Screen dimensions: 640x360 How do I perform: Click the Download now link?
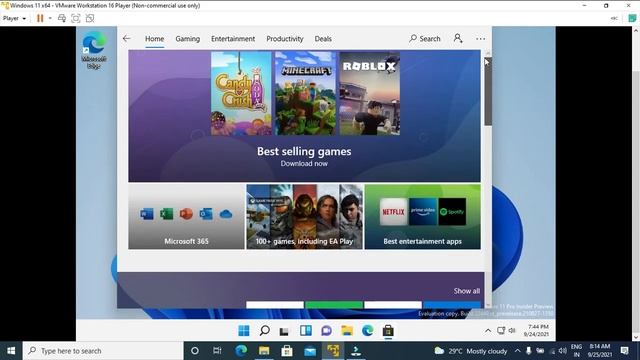point(304,163)
